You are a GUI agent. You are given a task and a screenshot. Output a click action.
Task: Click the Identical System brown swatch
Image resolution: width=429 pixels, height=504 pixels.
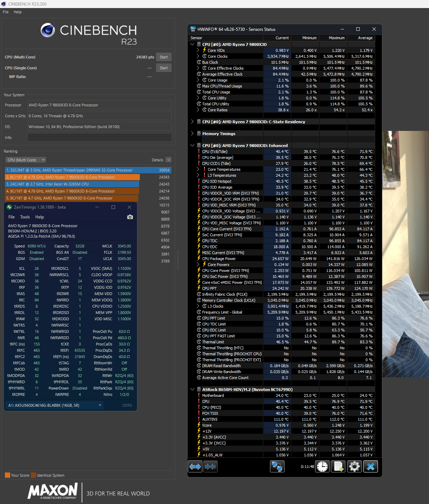pos(33,475)
